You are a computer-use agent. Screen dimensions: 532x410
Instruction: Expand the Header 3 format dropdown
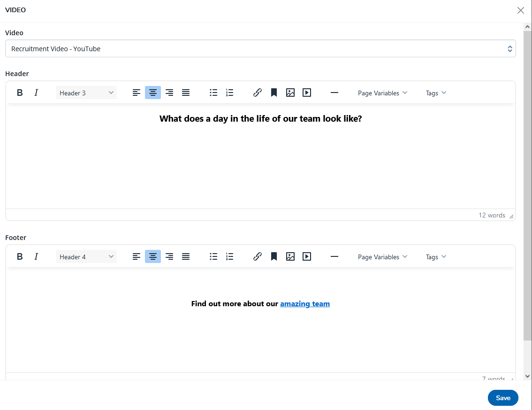(x=86, y=93)
